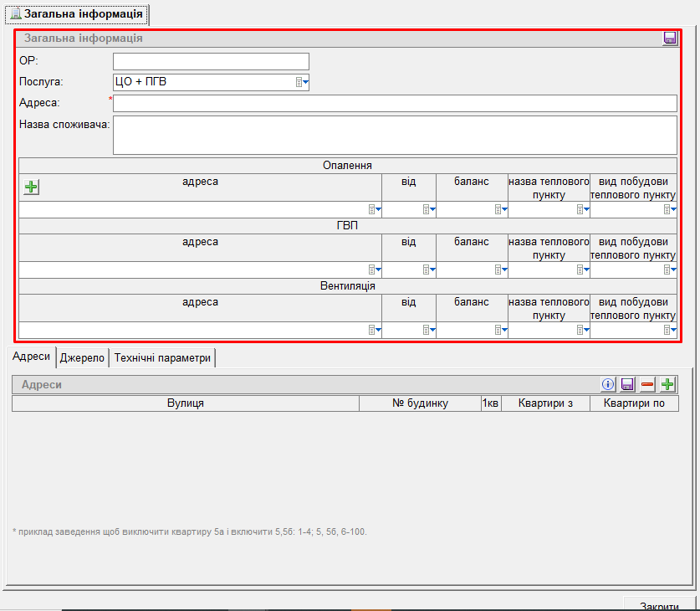Click green plus icon in Опалення section
Image resolution: width=700 pixels, height=611 pixels.
[x=31, y=187]
